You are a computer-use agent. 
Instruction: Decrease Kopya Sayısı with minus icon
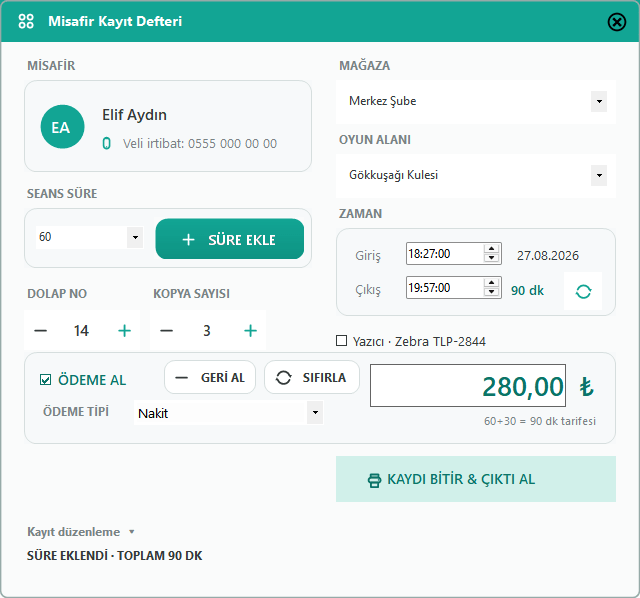[167, 331]
